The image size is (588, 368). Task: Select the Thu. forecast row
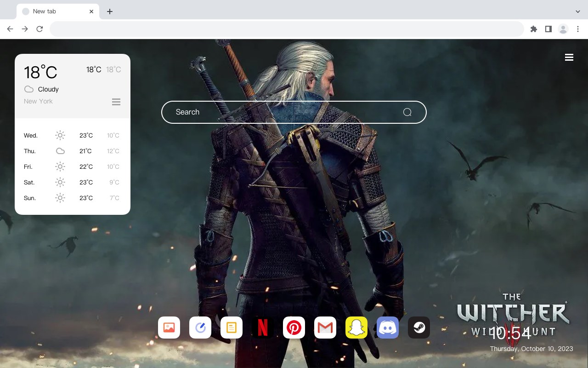tap(73, 151)
